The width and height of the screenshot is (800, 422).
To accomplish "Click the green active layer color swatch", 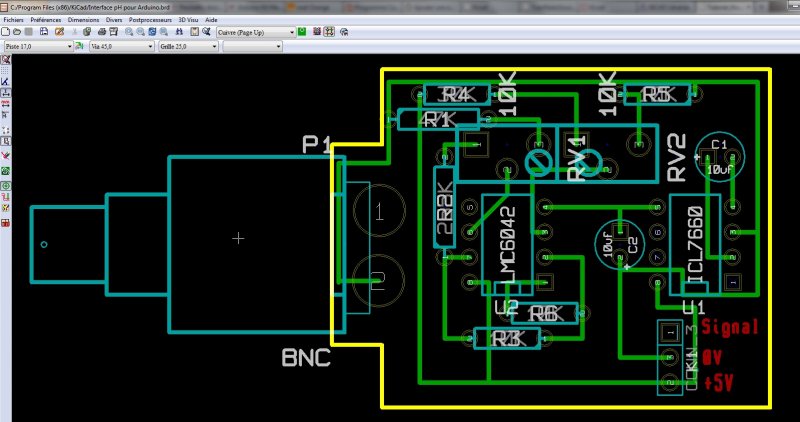I will [x=302, y=32].
